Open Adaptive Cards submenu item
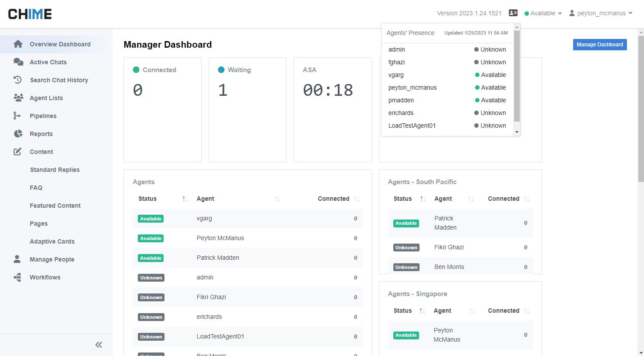 click(x=52, y=241)
